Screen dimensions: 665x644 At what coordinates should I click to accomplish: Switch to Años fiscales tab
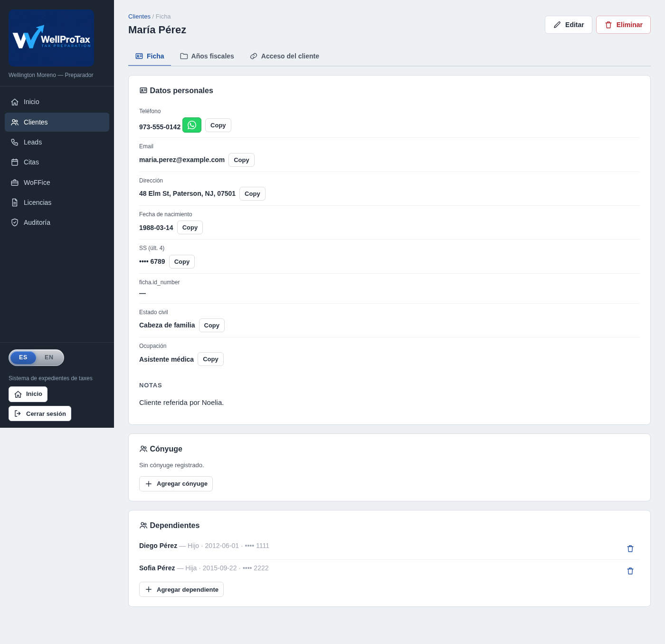click(x=207, y=56)
